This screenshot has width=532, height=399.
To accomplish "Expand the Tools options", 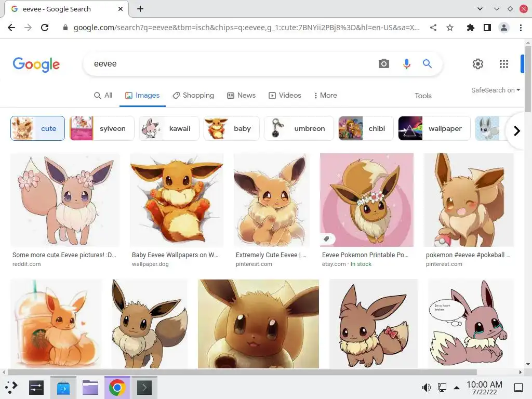I will pyautogui.click(x=423, y=96).
